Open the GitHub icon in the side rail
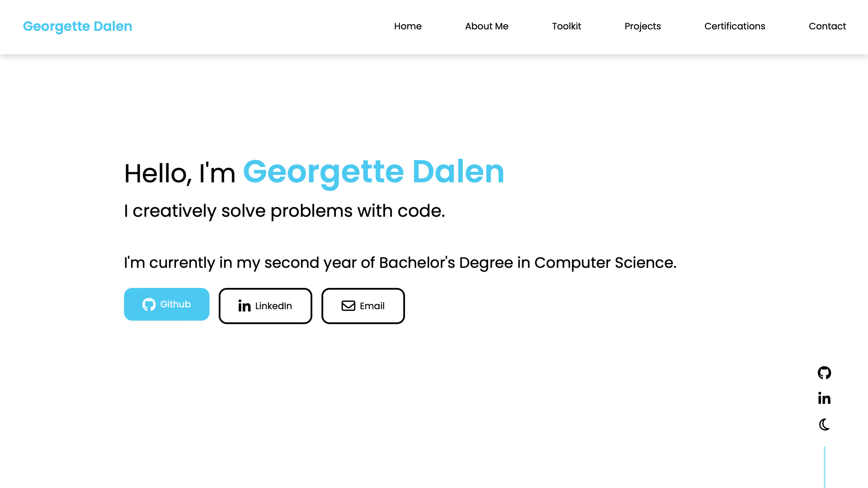868x488 pixels. [824, 373]
